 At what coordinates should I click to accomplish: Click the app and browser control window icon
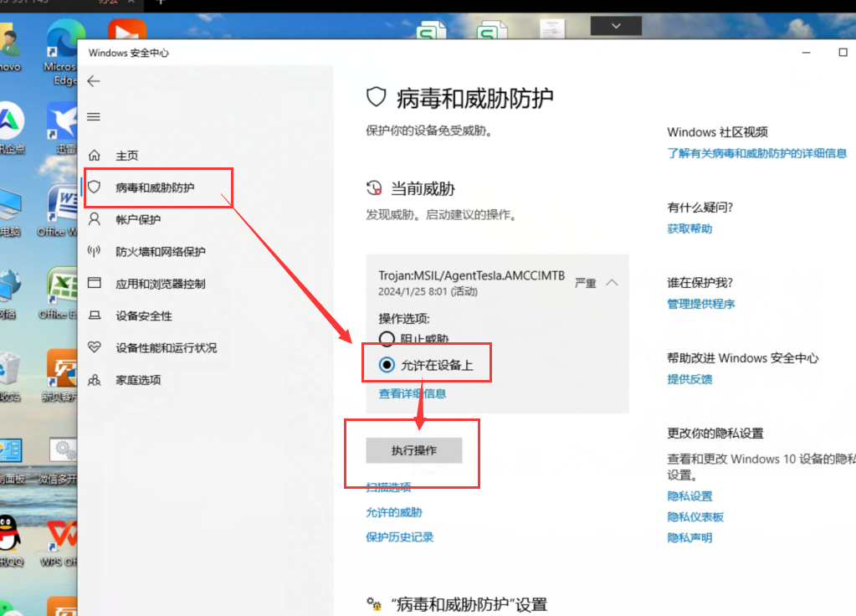click(x=95, y=283)
